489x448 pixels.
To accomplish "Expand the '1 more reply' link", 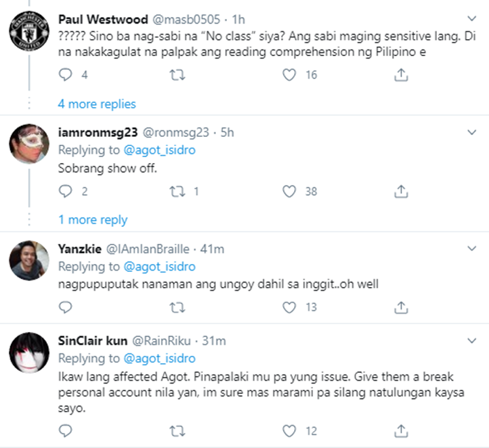I will [x=93, y=220].
